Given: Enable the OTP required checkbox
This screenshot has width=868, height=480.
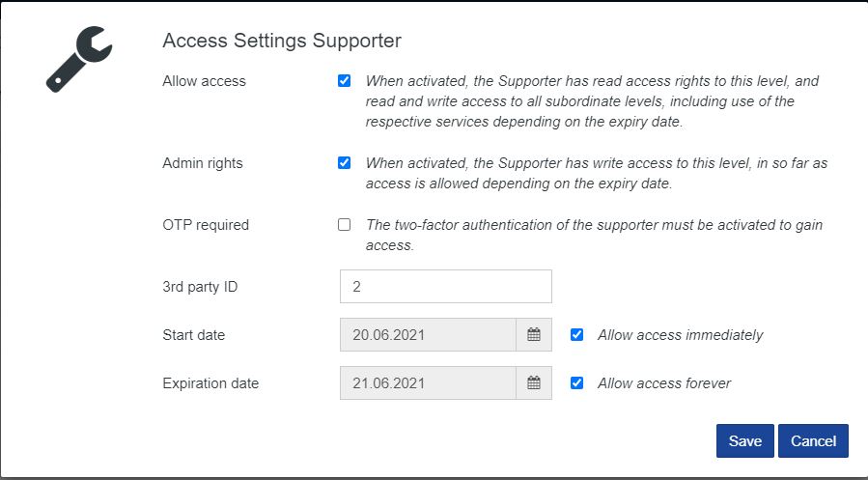Looking at the screenshot, I should point(344,225).
